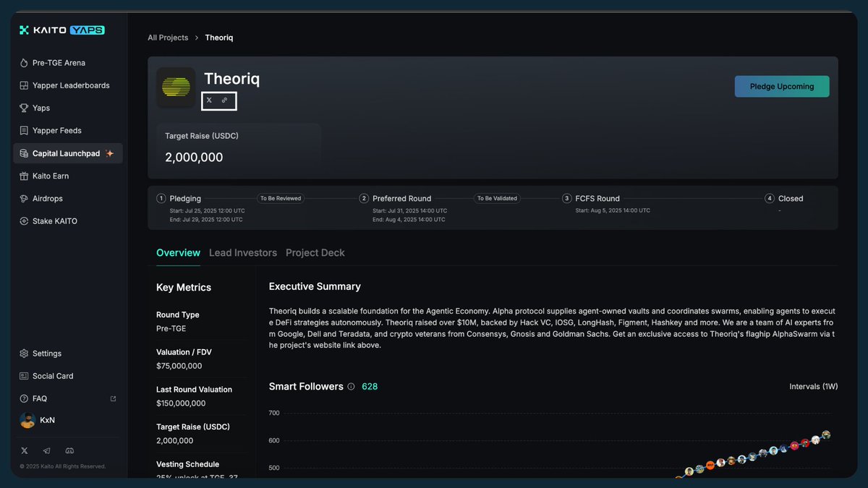Open KxN user profile avatar
This screenshot has height=488, width=868.
click(x=27, y=420)
